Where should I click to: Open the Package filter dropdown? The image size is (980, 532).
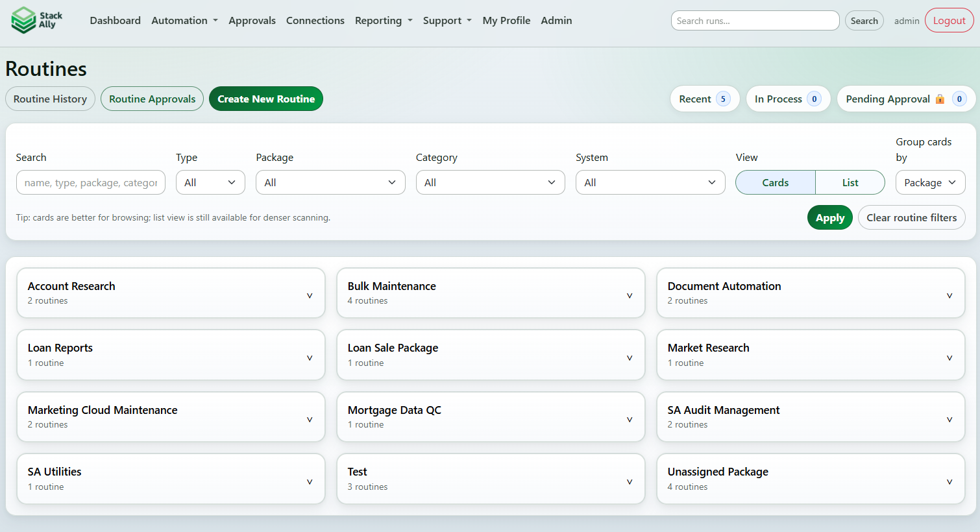click(x=330, y=182)
